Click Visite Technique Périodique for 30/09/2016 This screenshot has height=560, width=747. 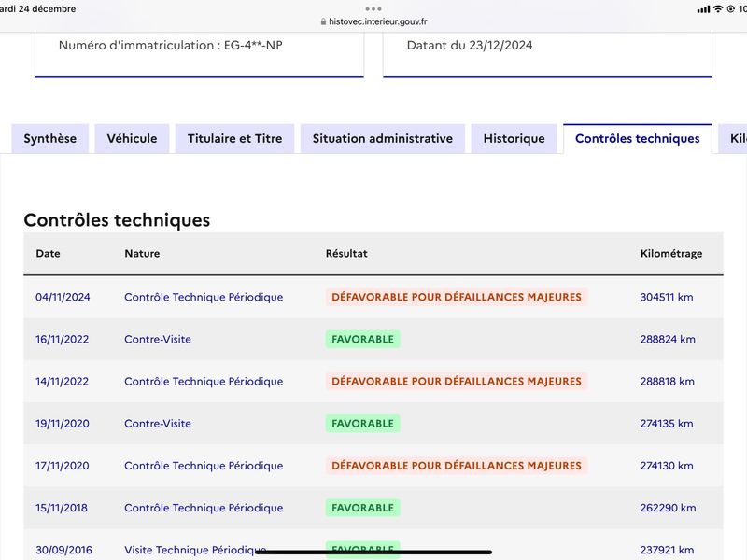(195, 550)
